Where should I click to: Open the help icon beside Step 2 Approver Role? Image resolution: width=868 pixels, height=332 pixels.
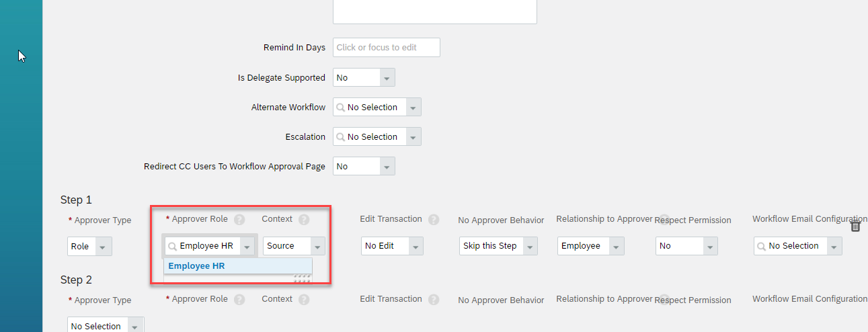(239, 300)
